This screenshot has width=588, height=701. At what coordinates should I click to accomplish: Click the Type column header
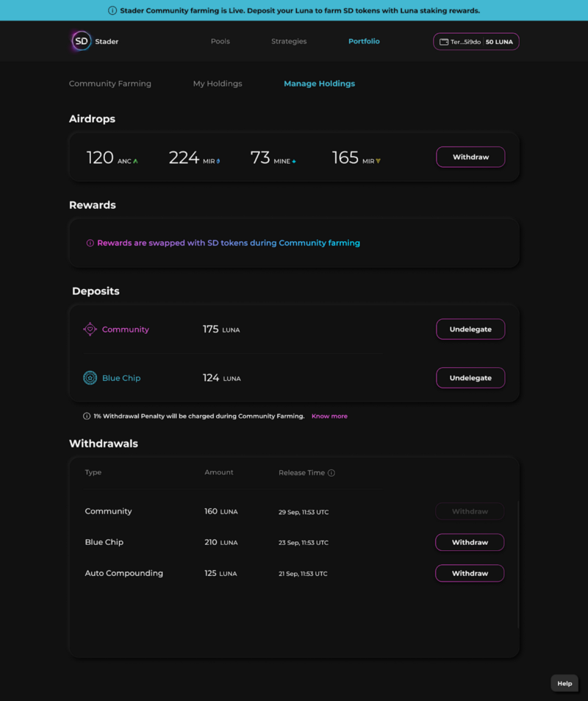(93, 472)
